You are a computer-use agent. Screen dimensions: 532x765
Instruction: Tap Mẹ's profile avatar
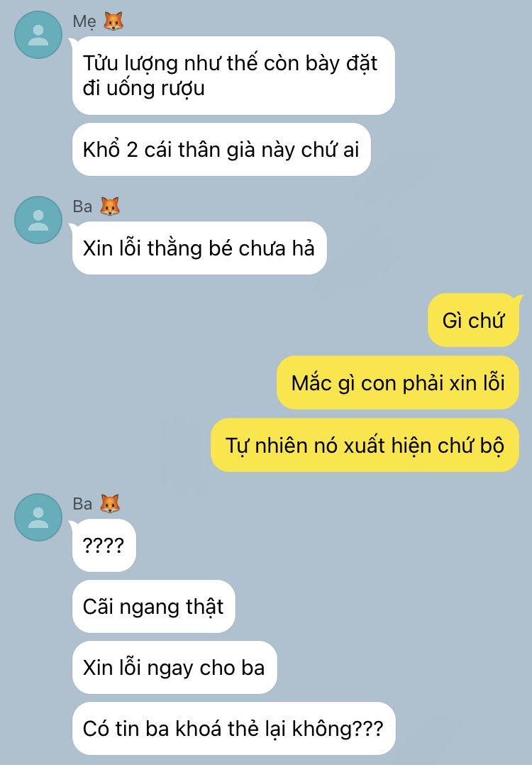(x=38, y=35)
